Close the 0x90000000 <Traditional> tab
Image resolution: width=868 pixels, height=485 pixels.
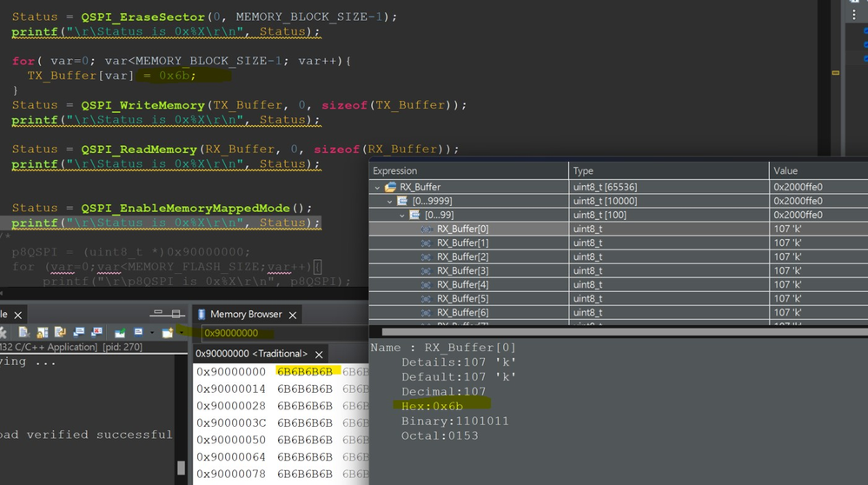(x=319, y=355)
